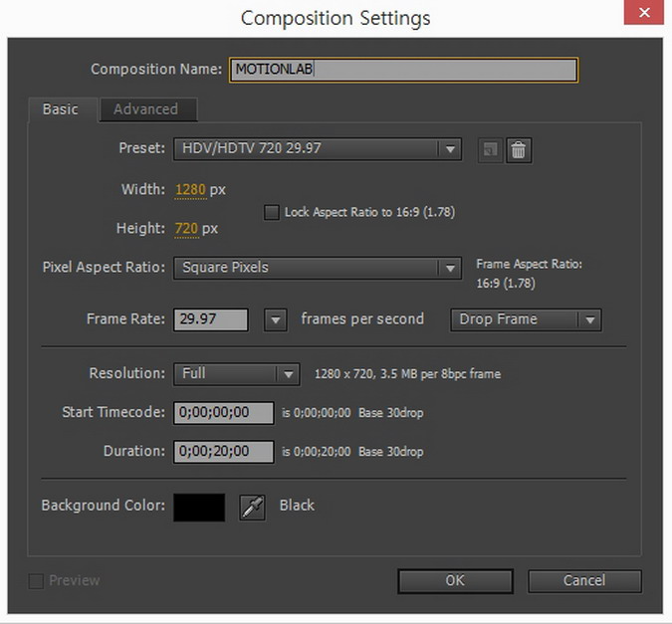Click the Frame Rate 29.97 field
This screenshot has height=624, width=672.
click(210, 319)
